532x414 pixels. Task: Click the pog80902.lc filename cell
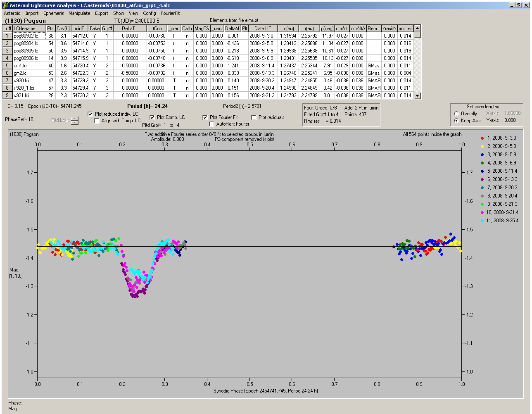coord(29,36)
